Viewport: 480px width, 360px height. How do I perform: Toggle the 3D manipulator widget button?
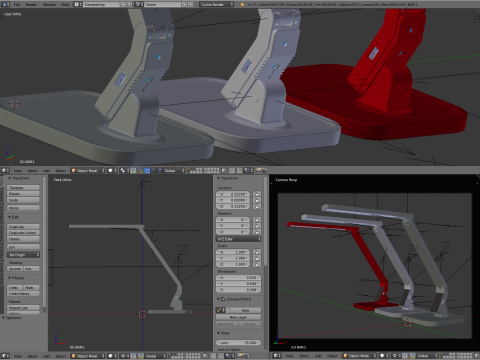[133, 170]
